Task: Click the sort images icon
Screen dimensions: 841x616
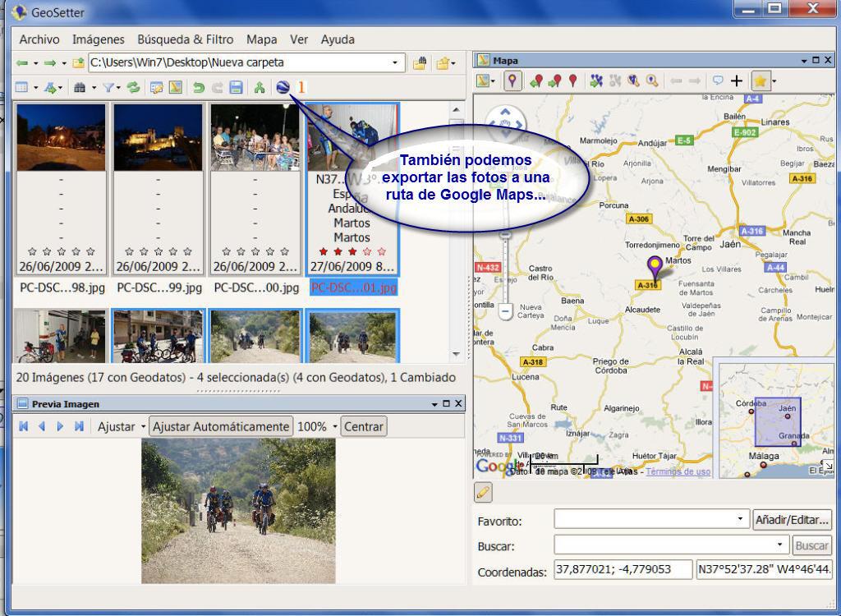Action: click(50, 87)
